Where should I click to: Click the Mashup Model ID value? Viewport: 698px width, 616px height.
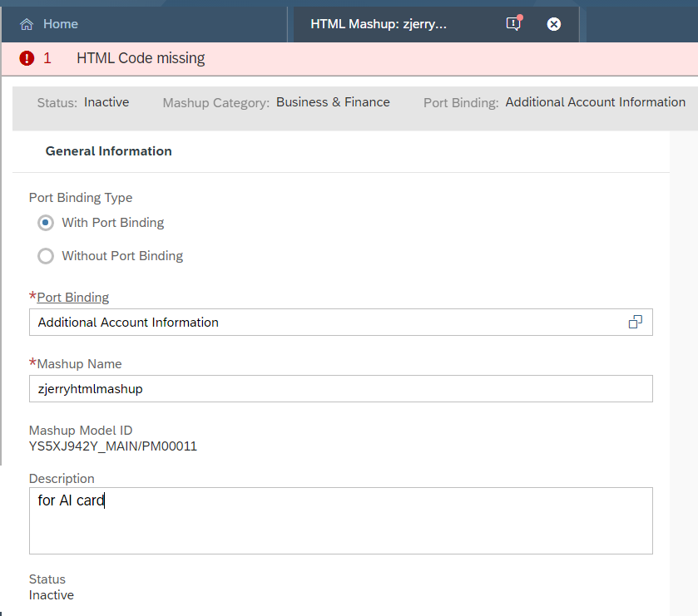point(113,446)
